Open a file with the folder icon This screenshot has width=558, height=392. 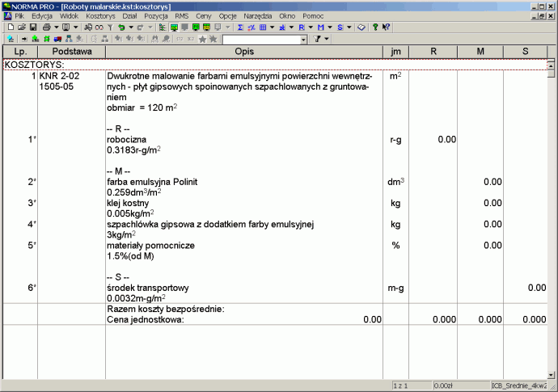tap(20, 27)
